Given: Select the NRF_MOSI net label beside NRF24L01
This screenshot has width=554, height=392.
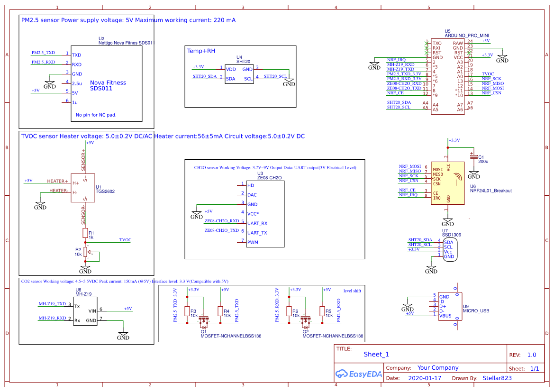Looking at the screenshot, I should click(x=410, y=166).
